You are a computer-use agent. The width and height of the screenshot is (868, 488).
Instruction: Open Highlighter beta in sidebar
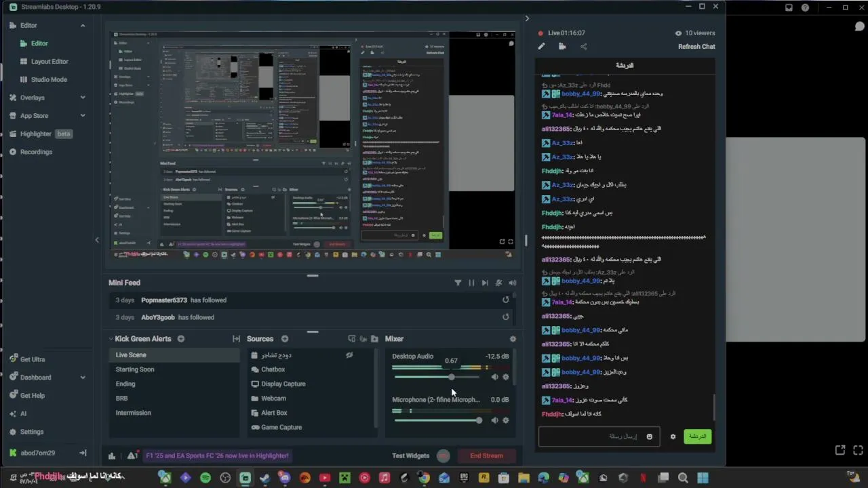click(x=41, y=134)
